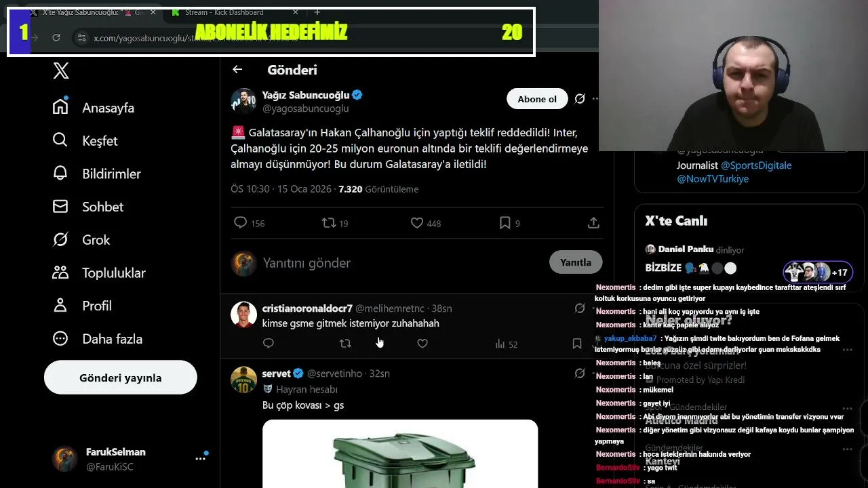Reload the page with the refresh icon
This screenshot has width=868, height=488.
point(56,38)
